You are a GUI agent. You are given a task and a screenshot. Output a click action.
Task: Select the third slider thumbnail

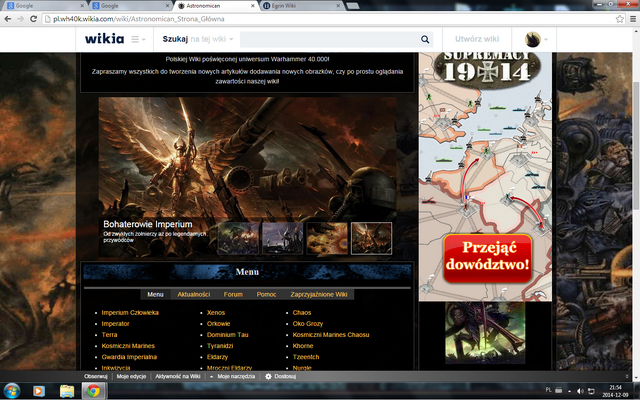(x=327, y=238)
